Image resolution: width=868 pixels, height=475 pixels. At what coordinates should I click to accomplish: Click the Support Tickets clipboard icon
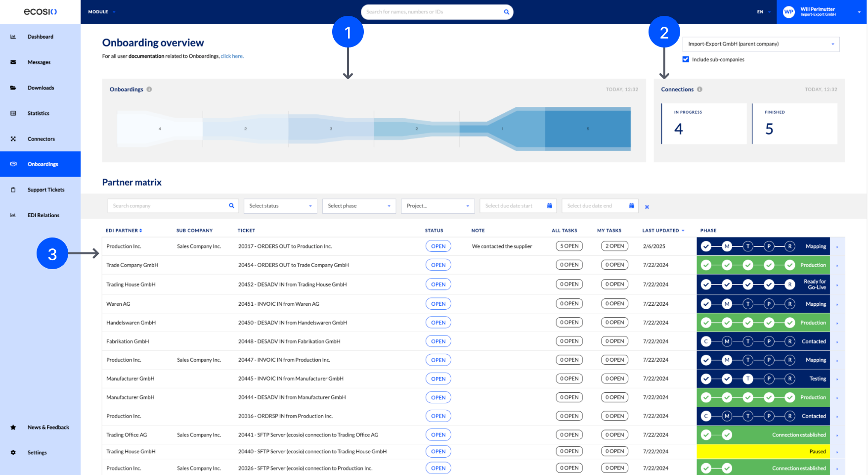13,190
